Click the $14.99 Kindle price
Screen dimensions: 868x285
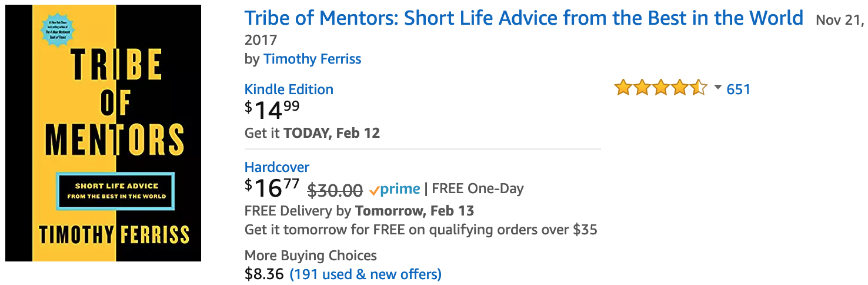[x=272, y=110]
